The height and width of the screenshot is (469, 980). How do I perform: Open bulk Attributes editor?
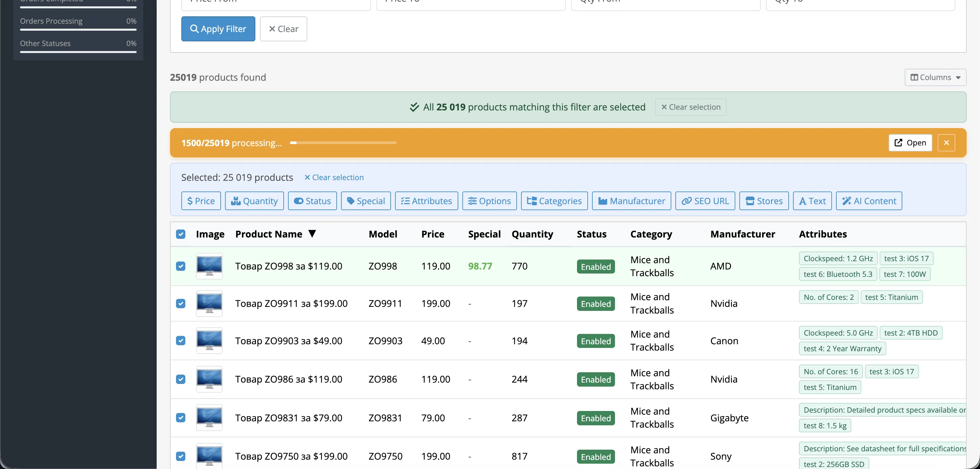[x=426, y=200]
